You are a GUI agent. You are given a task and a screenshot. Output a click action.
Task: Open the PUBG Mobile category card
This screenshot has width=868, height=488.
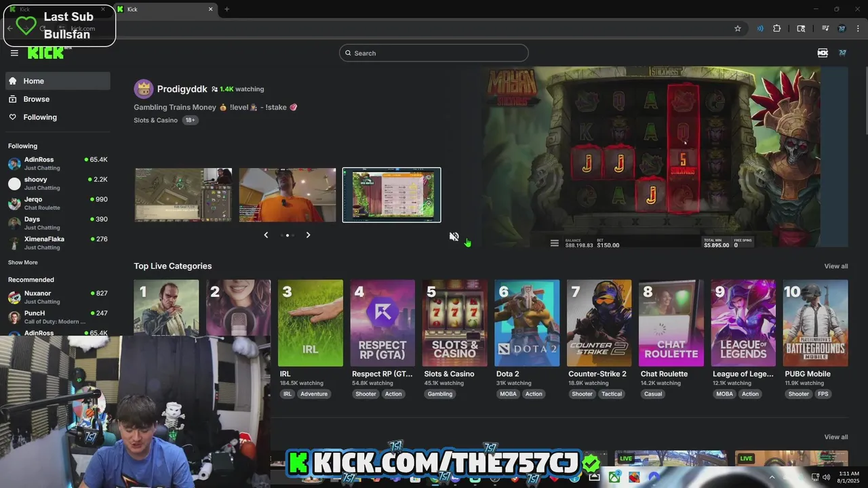[x=816, y=323]
